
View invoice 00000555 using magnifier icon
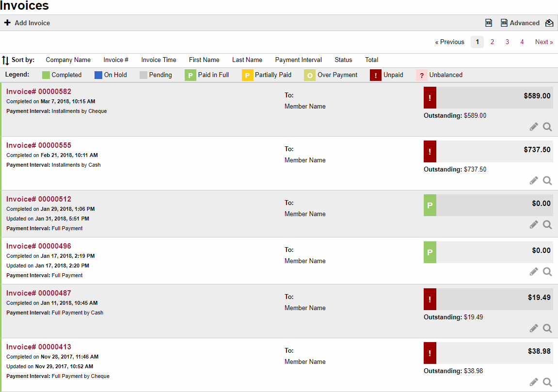[x=547, y=181]
